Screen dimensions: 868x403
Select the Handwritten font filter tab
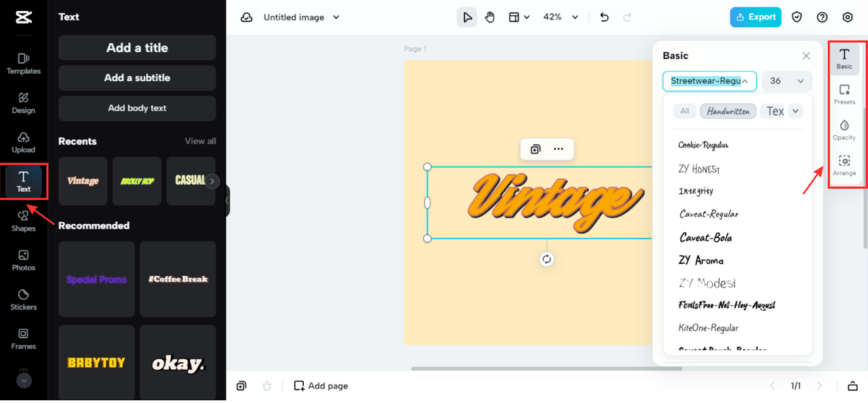click(728, 111)
